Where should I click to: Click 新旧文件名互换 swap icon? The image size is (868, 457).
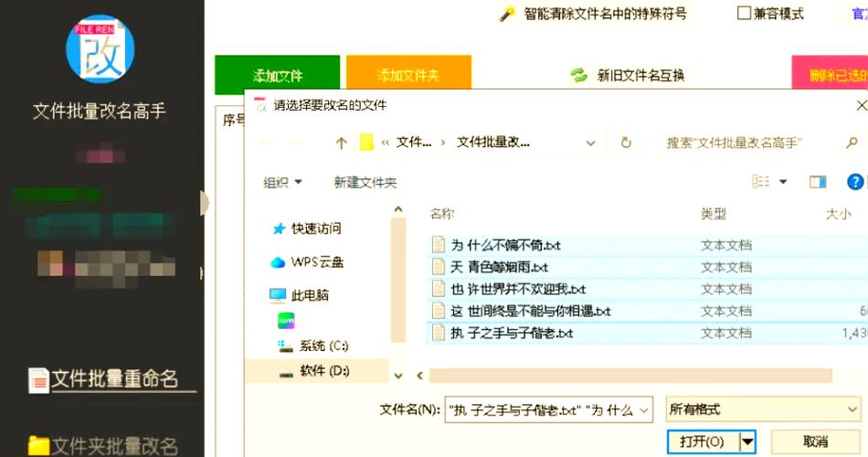pos(579,75)
